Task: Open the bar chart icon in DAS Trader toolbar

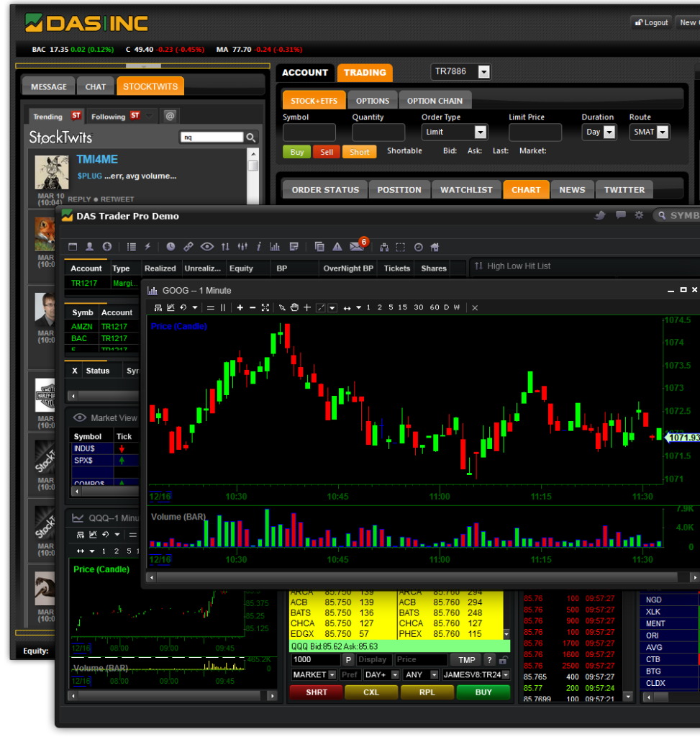Action: click(275, 247)
